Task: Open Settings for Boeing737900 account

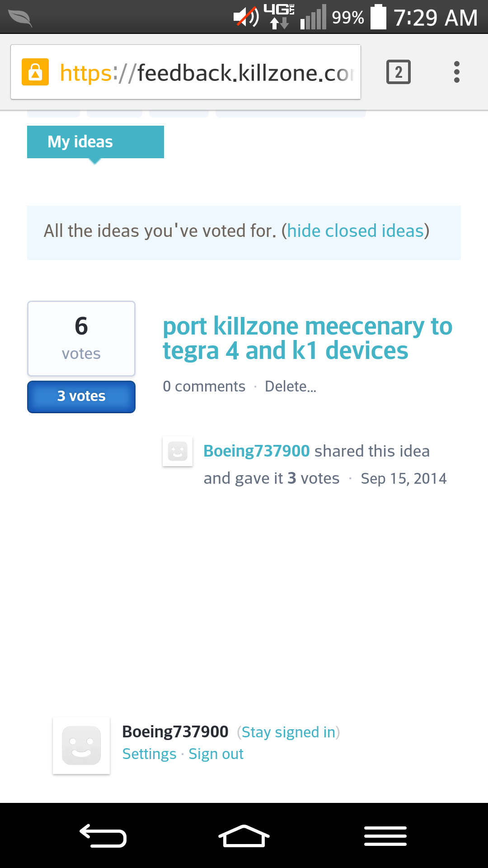Action: 149,754
